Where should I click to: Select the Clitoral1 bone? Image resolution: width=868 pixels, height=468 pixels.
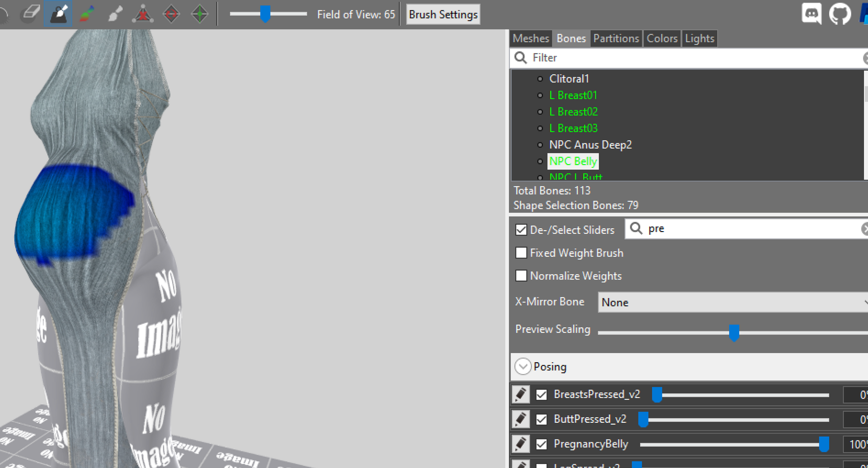(x=569, y=79)
